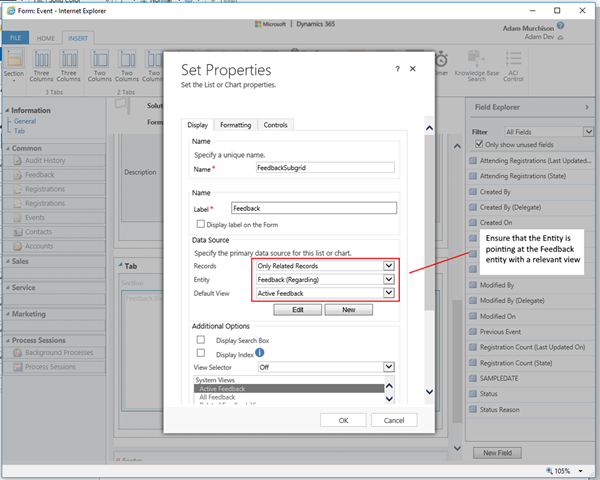Image resolution: width=600 pixels, height=480 pixels.
Task: Click the Label text field
Action: 313,208
